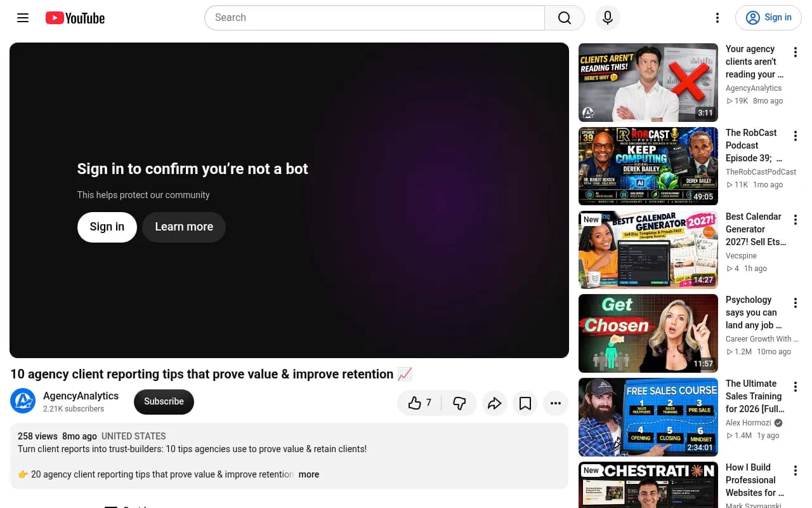
Task: Click the Career Growth With channel name
Action: point(762,339)
